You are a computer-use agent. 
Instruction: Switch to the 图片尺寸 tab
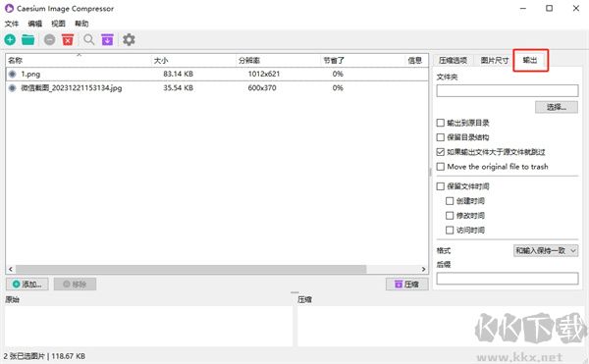pos(495,60)
